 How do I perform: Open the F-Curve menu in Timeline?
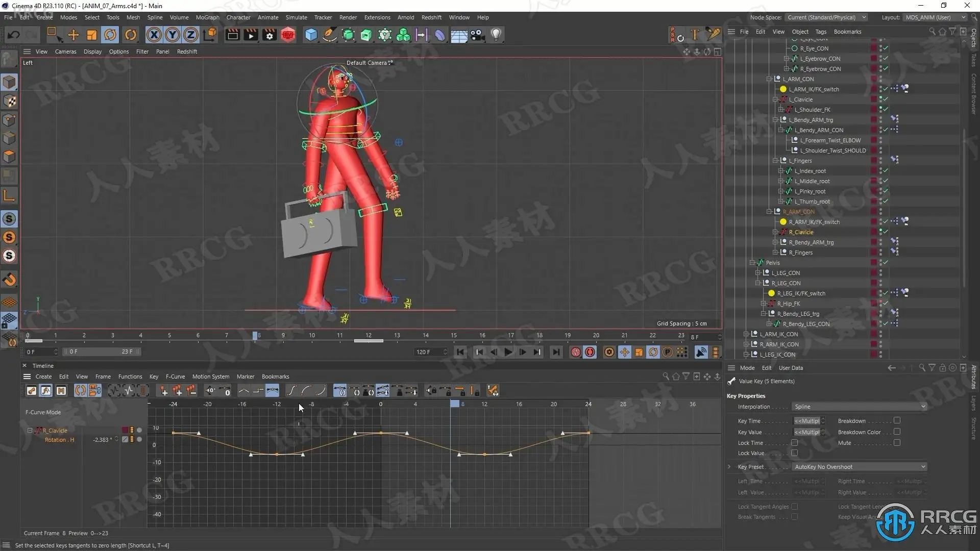pyautogui.click(x=175, y=377)
